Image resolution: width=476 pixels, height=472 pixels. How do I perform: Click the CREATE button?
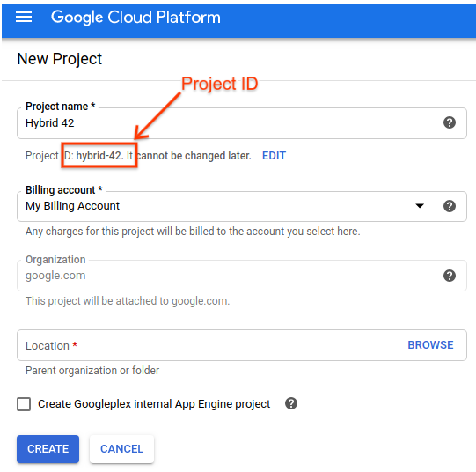coord(48,449)
